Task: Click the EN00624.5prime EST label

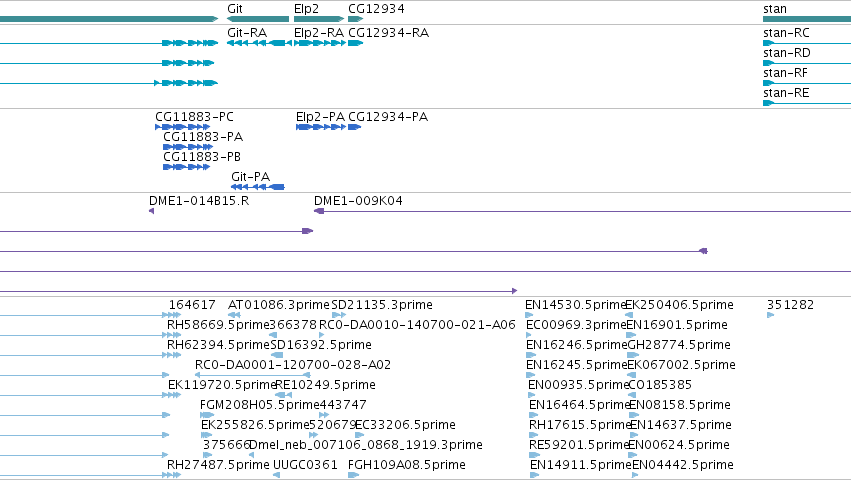Action: tap(679, 446)
